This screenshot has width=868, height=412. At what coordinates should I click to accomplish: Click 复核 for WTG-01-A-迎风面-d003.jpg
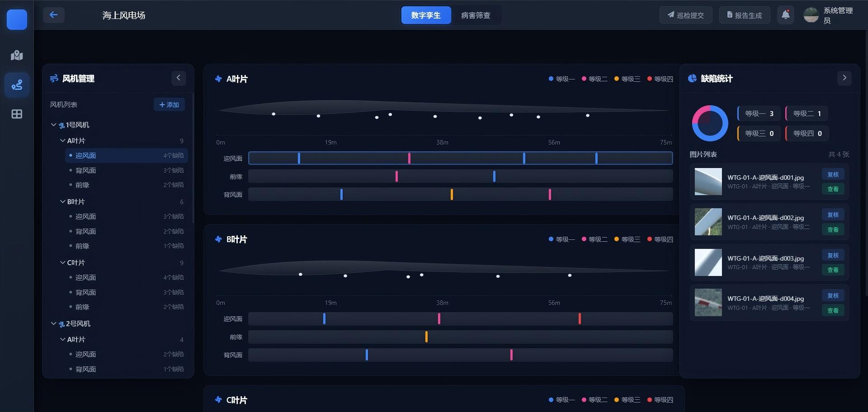[x=833, y=255]
